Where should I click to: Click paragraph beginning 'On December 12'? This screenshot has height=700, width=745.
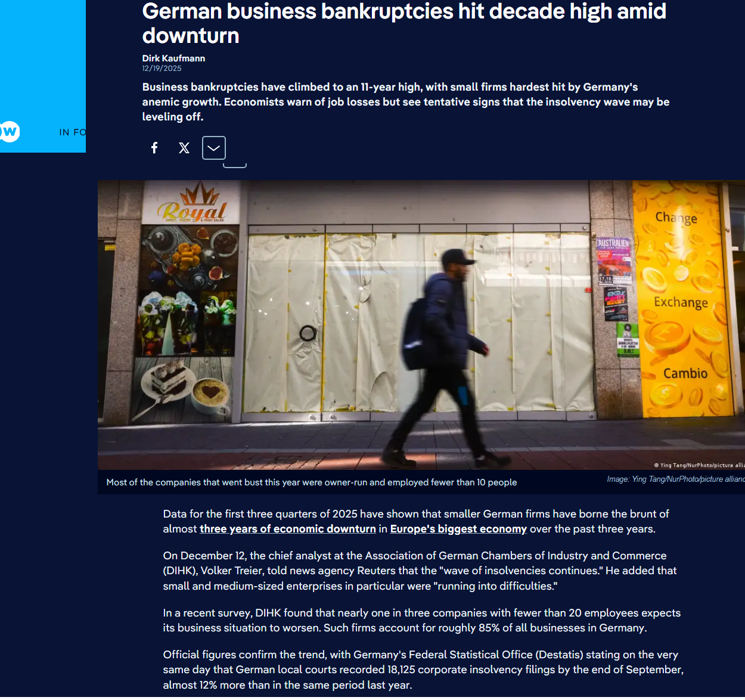(420, 571)
